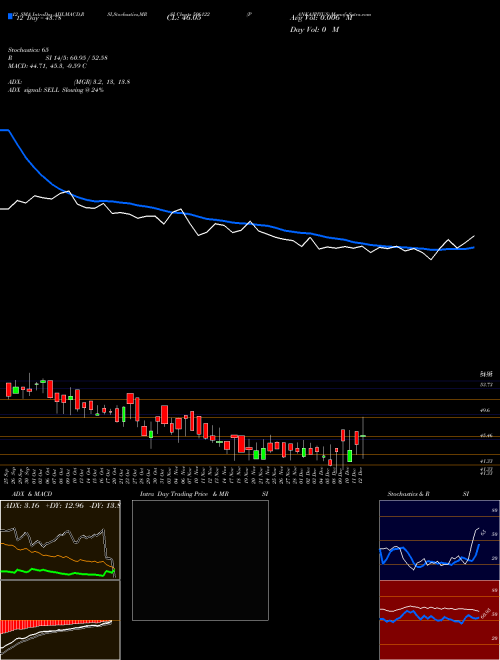Viewport: 500px width, 660px height.
Task: Select the '(MGR) 3.2, 13, 13.8' ADX values
Action: point(101,82)
